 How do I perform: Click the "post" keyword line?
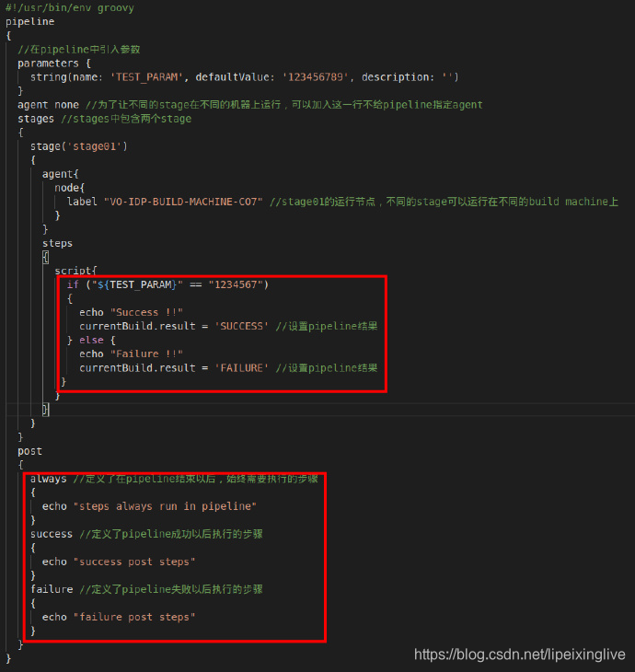pyautogui.click(x=30, y=451)
